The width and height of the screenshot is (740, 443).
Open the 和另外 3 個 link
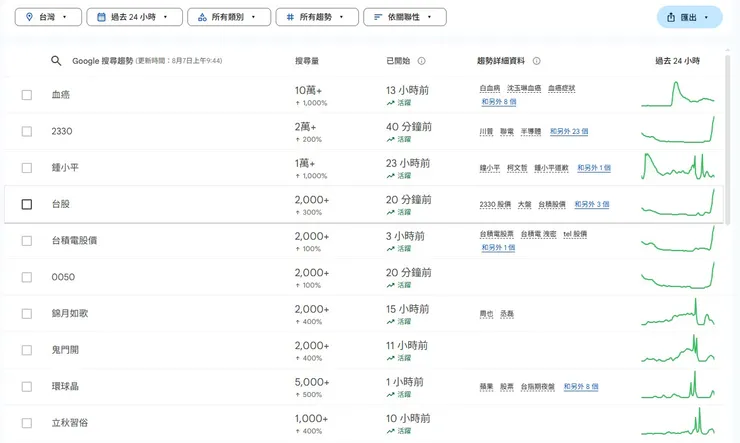pos(592,204)
